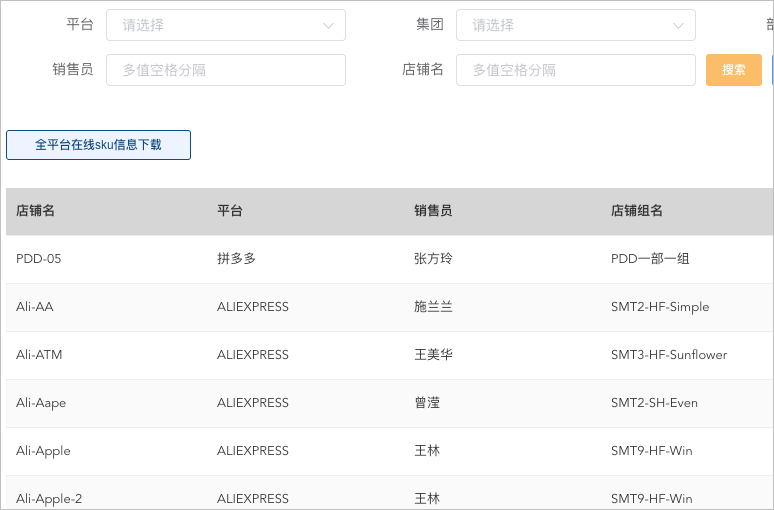Image resolution: width=774 pixels, height=510 pixels.
Task: Click the 平台 dropdown chevron arrow
Action: (x=328, y=26)
